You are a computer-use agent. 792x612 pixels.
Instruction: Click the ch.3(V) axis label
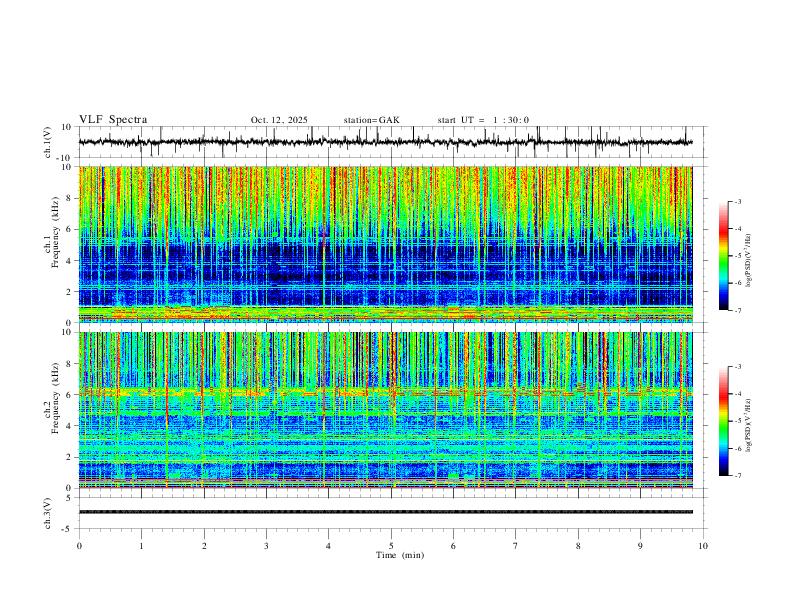[x=48, y=513]
